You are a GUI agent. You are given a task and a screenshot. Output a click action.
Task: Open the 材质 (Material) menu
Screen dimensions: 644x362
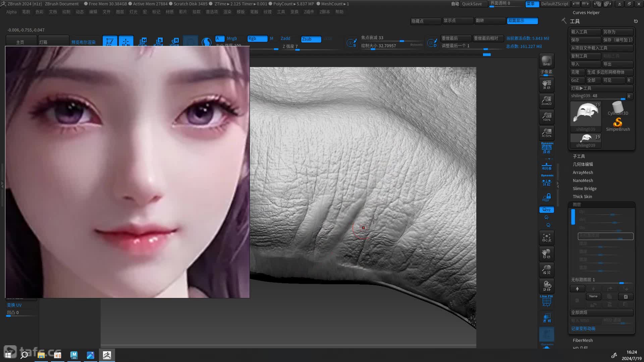tap(170, 12)
